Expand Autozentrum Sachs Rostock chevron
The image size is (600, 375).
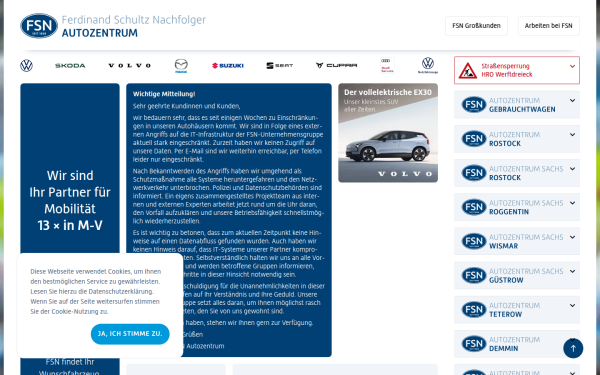pyautogui.click(x=572, y=169)
